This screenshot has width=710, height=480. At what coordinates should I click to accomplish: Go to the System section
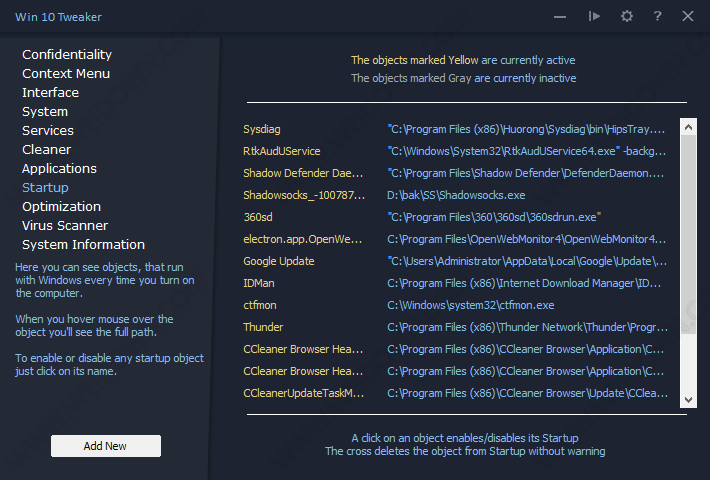45,111
